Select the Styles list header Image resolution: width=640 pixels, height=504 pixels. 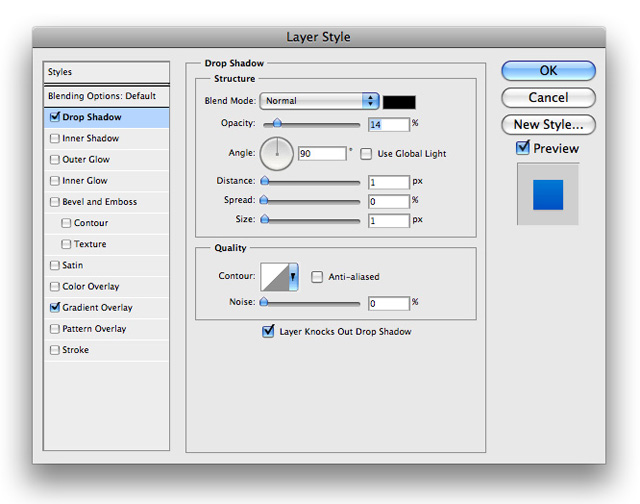(x=106, y=72)
